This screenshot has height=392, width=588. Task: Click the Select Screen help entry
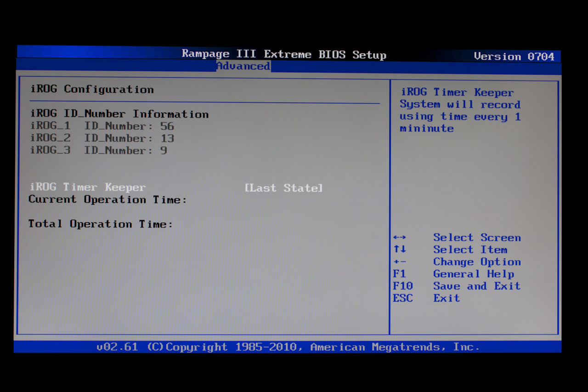pos(477,238)
